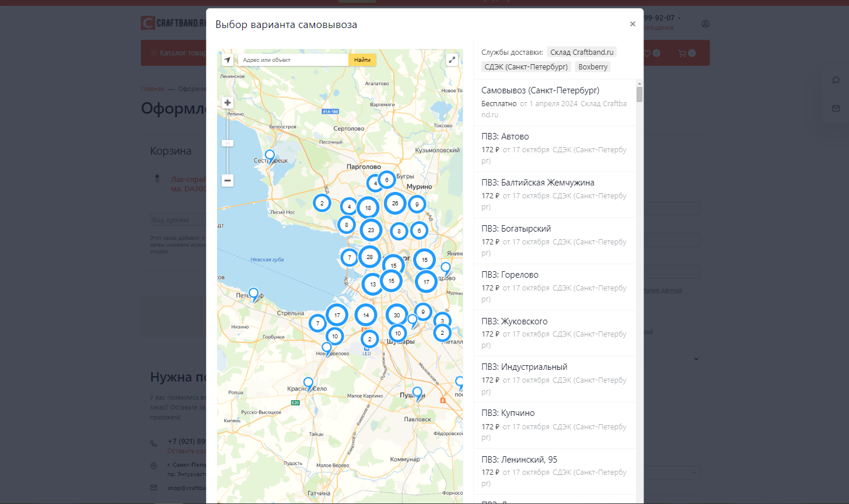Screen dimensions: 849x504
Task: Open map cluster with 14 points
Action: pyautogui.click(x=366, y=315)
